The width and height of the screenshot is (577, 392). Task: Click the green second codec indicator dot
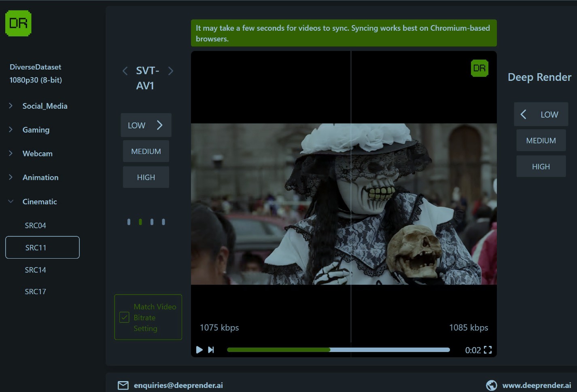140,222
